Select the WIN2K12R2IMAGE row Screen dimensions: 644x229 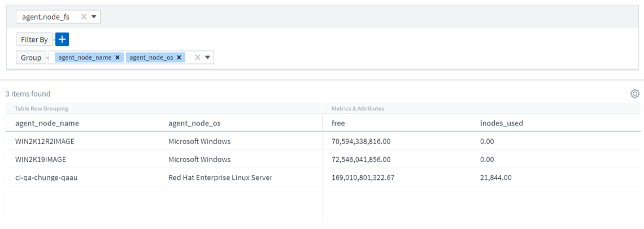click(45, 141)
